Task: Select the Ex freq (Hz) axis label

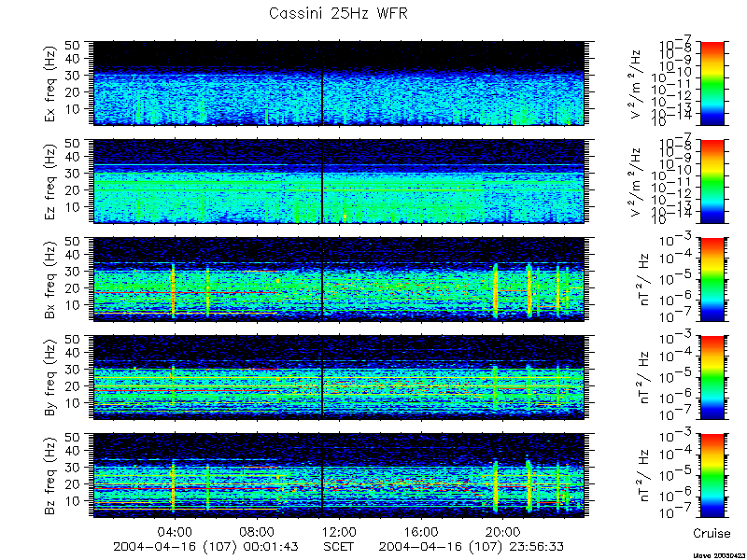Action: tap(51, 83)
